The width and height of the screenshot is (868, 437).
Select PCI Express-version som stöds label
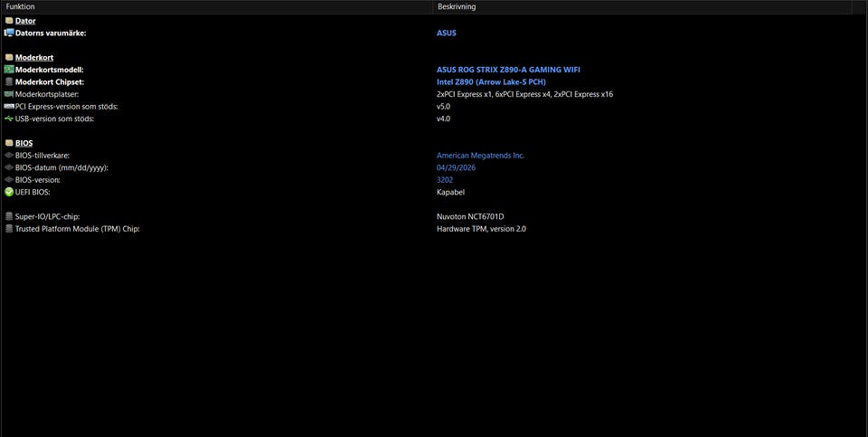66,106
